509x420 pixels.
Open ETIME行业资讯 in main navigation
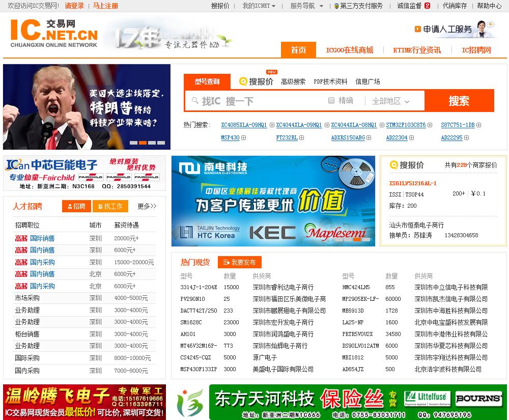417,50
